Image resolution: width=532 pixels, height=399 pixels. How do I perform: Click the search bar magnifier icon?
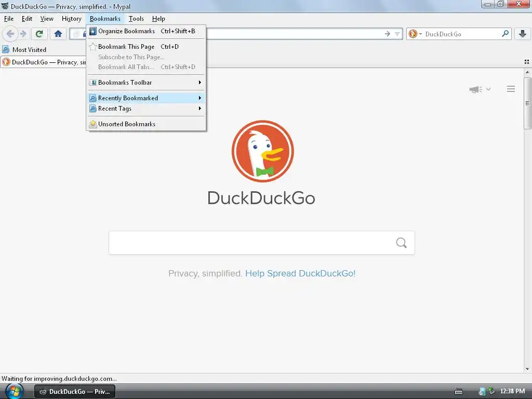[505, 34]
